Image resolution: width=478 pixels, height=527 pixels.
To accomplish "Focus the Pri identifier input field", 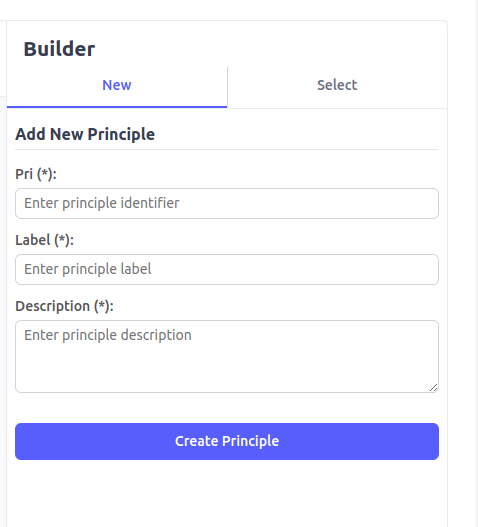I will [227, 203].
